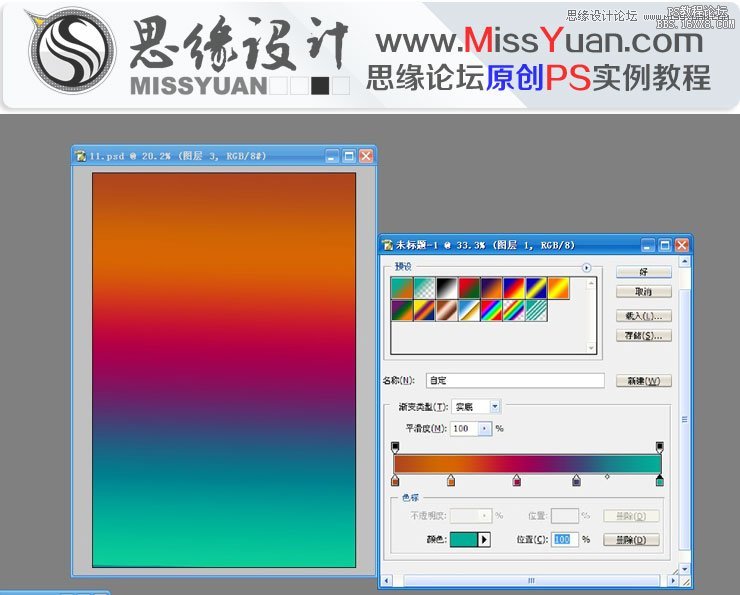Select the teal-to-orange gradient preset
This screenshot has width=740, height=595.
tap(402, 288)
